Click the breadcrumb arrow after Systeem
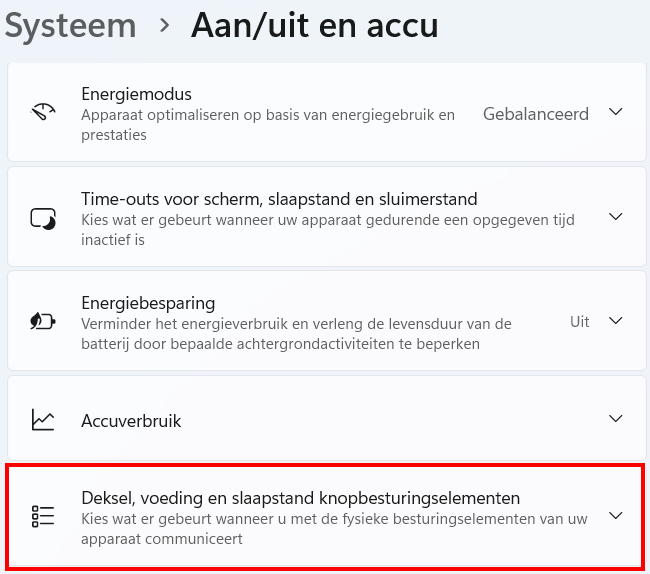The width and height of the screenshot is (650, 574). [164, 25]
